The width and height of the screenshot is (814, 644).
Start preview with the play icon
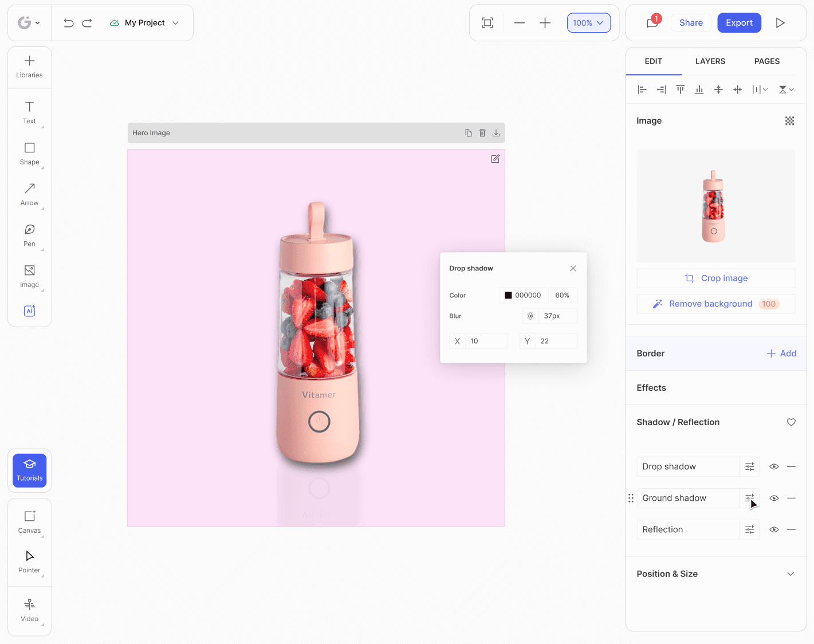780,23
